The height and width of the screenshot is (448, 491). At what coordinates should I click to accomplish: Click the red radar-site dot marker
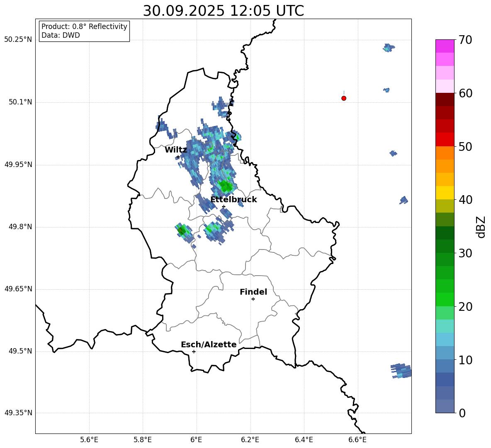coord(344,98)
